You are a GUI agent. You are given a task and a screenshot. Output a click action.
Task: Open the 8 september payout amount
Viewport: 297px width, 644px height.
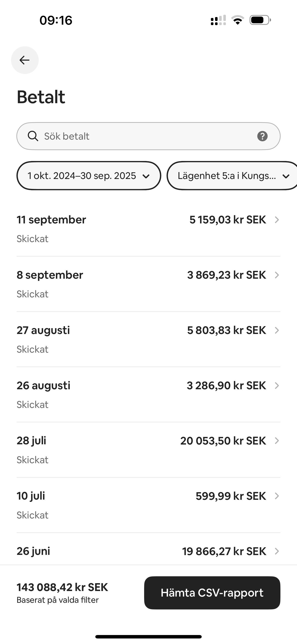tap(226, 275)
